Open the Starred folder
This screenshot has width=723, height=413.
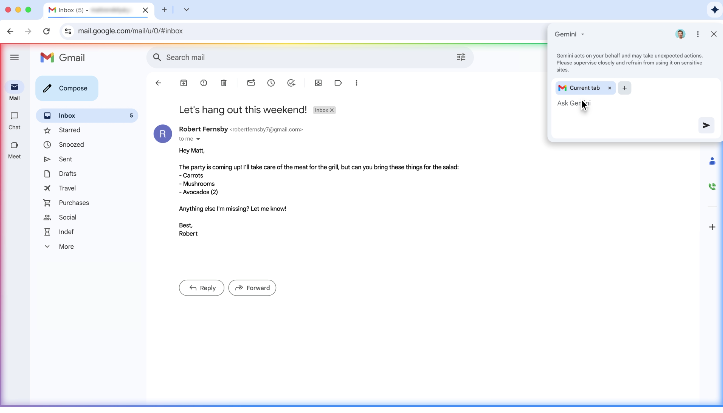[x=69, y=130]
